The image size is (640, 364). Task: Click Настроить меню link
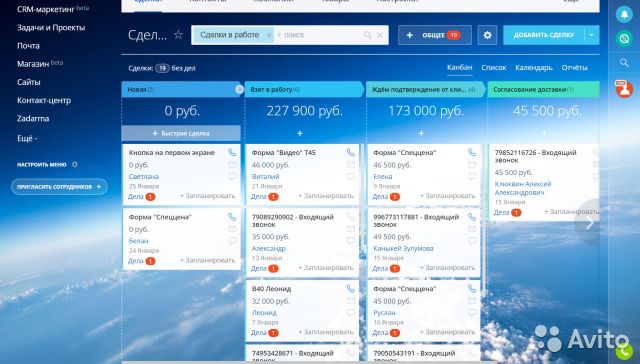coord(41,164)
